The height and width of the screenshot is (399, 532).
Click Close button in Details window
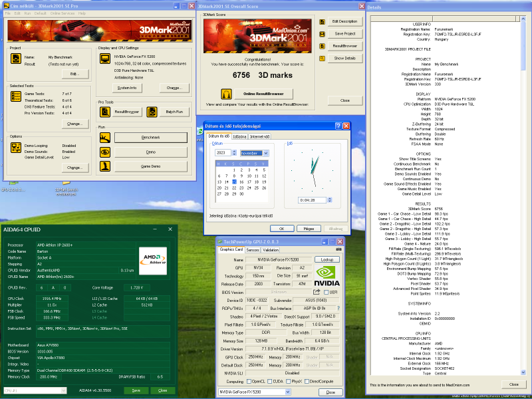point(513,384)
